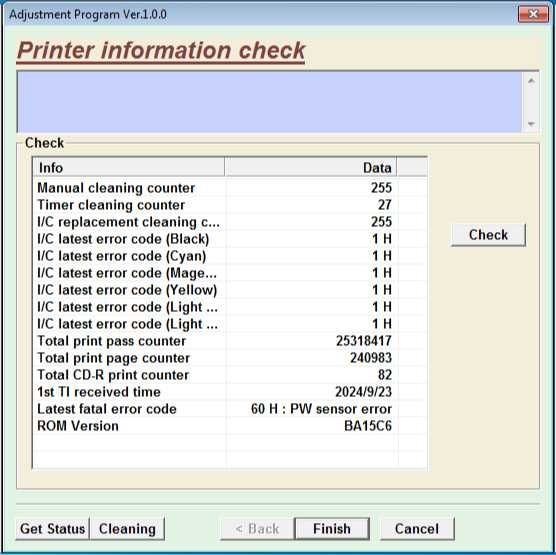Select 1st TI received time row
The height and width of the screenshot is (555, 556).
[230, 392]
